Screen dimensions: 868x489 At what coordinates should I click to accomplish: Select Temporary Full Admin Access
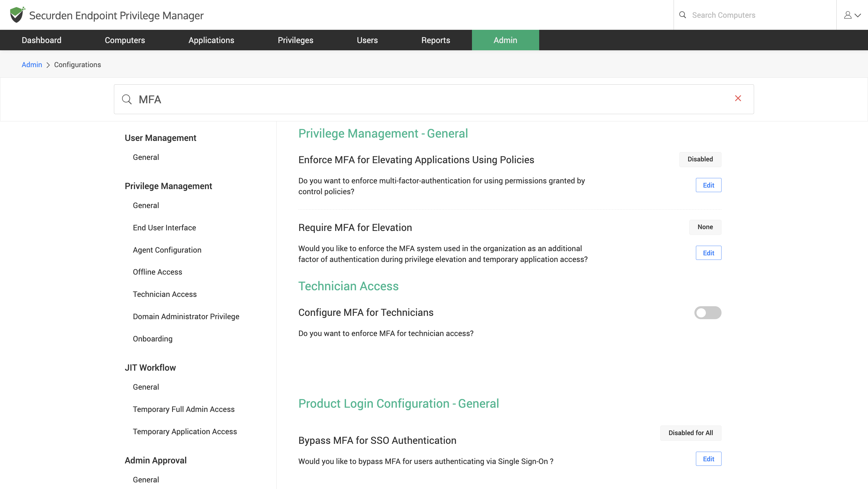[184, 409]
